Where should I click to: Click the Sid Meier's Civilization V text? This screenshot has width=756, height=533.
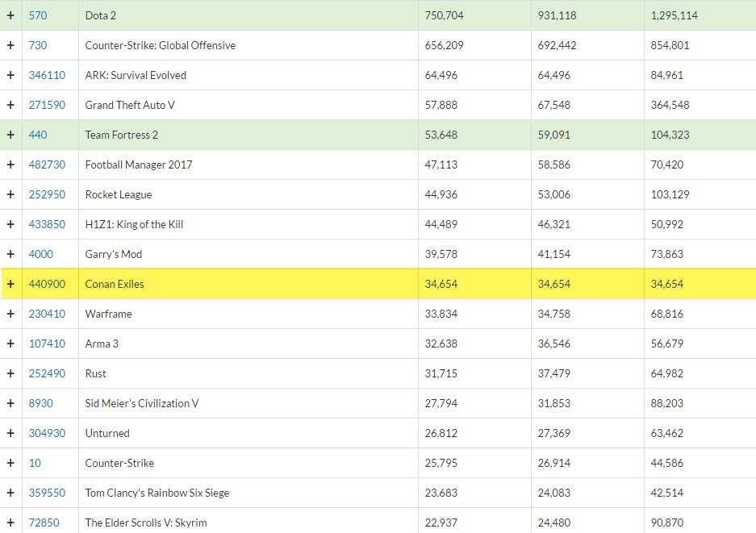pyautogui.click(x=142, y=403)
